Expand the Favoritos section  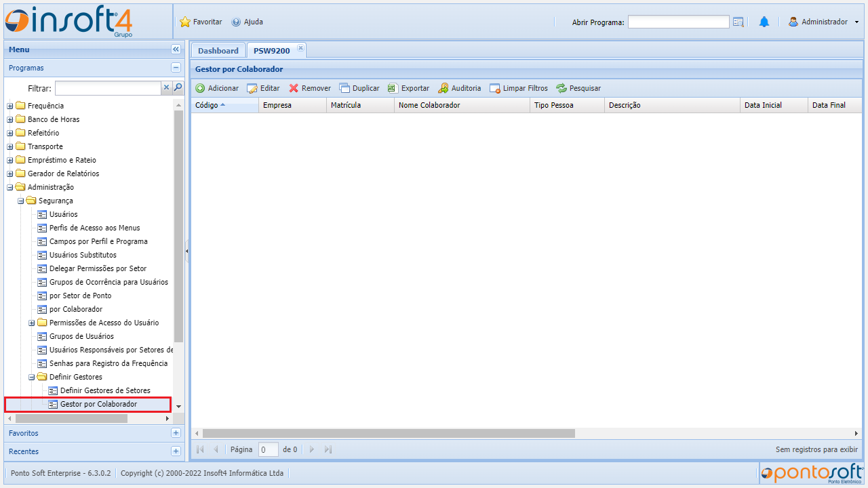click(x=176, y=433)
